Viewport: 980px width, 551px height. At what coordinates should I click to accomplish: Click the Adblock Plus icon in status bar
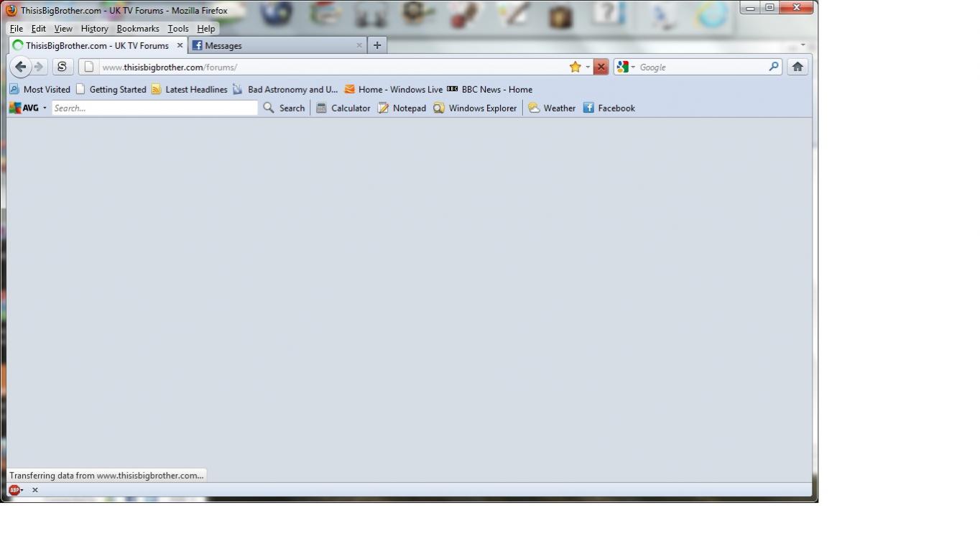(x=14, y=490)
